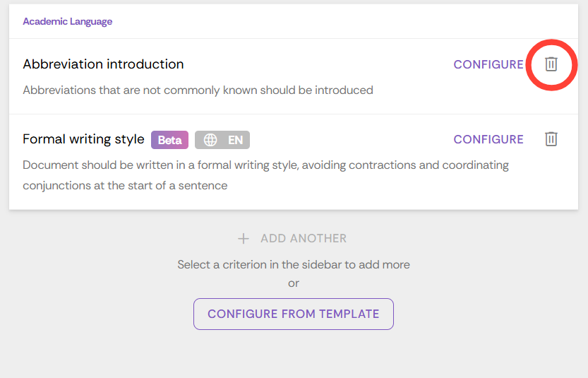The width and height of the screenshot is (588, 378).
Task: Click blank space left of Abbreviation Configure
Action: pos(318,64)
